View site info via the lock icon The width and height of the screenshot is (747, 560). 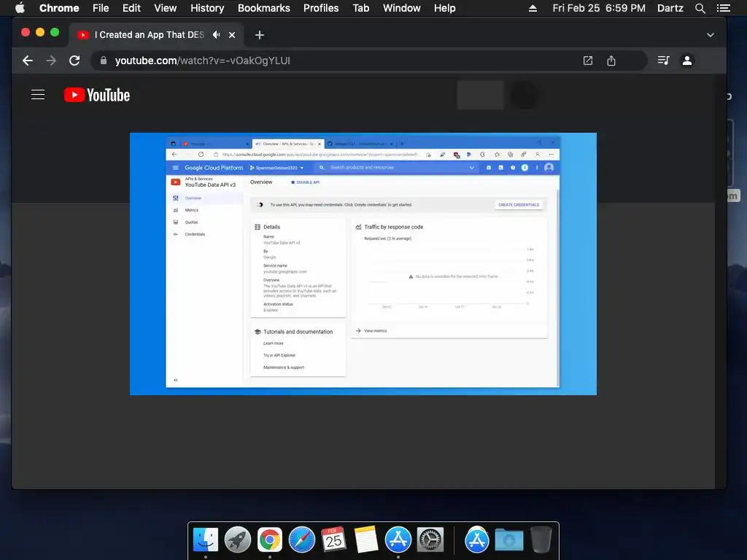tap(104, 61)
